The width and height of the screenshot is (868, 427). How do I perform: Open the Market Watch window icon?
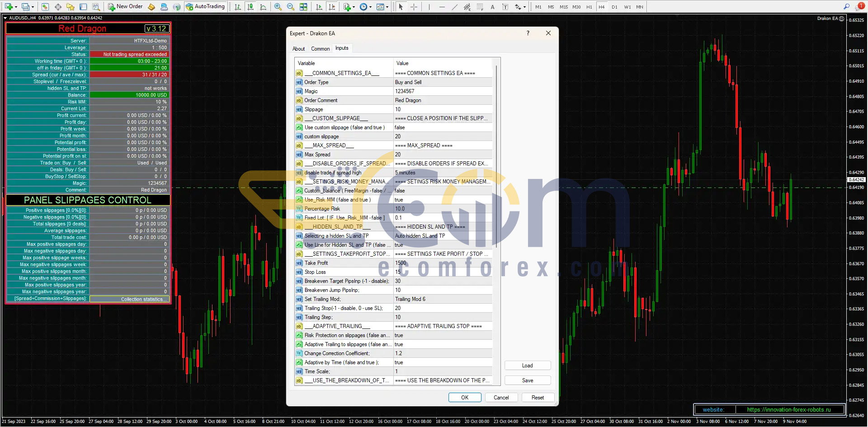pyautogui.click(x=45, y=7)
